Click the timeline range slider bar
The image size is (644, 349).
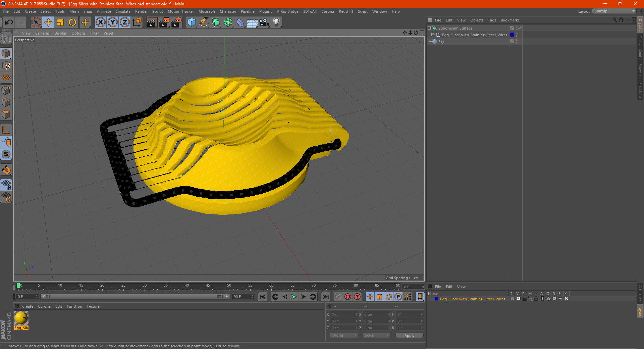click(x=135, y=297)
